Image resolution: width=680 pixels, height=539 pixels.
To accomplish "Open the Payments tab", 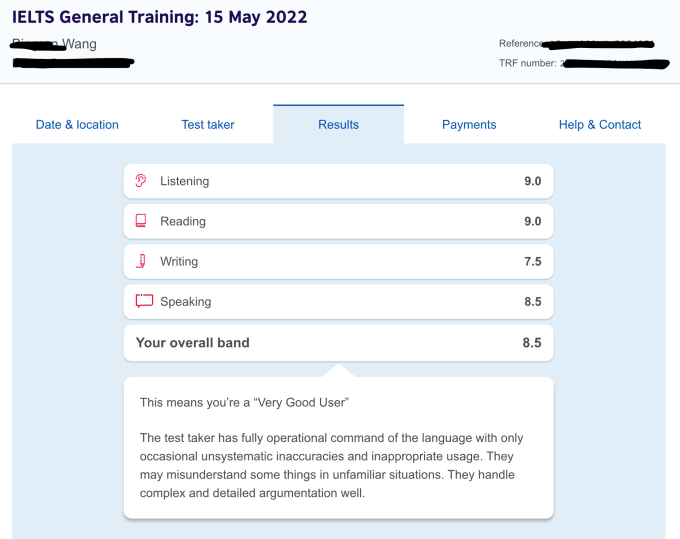I will click(469, 125).
